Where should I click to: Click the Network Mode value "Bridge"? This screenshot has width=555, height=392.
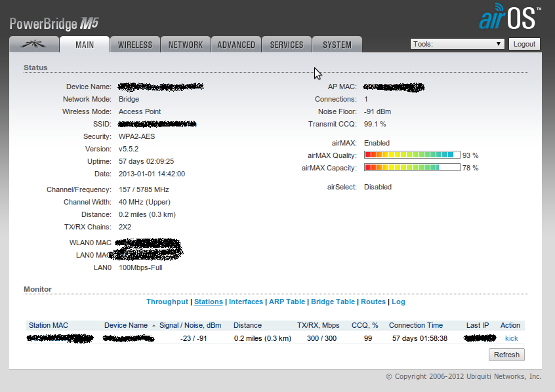click(129, 100)
